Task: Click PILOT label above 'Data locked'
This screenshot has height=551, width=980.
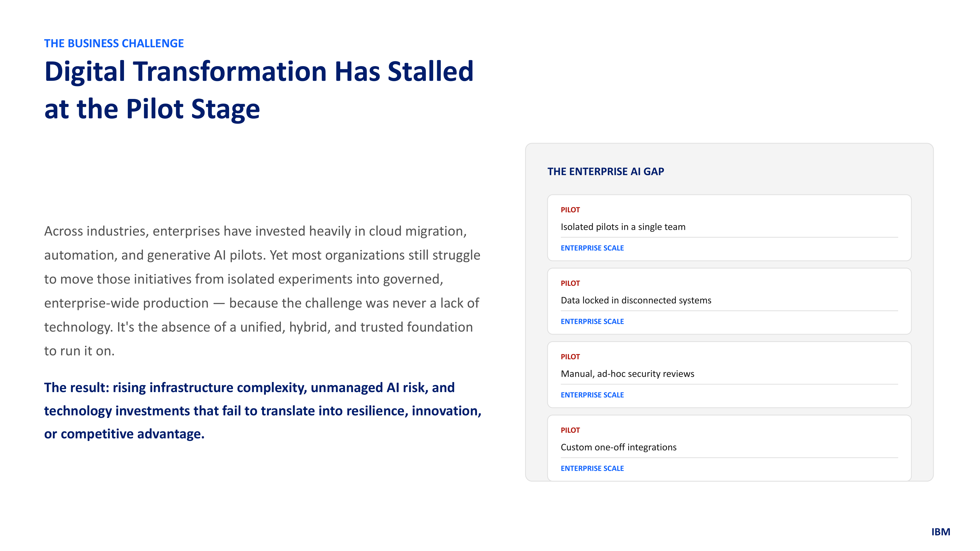Action: click(570, 283)
